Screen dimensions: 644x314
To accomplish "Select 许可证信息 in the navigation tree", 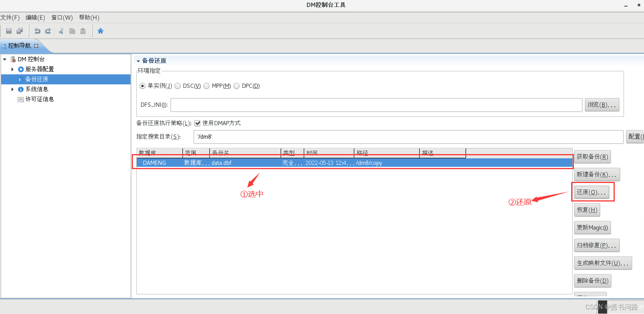I will coord(40,99).
